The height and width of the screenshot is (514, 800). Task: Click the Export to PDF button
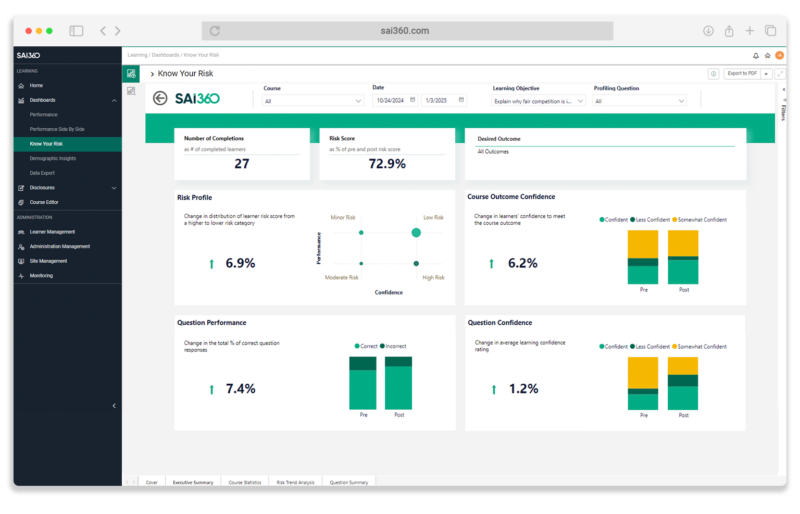click(x=742, y=74)
